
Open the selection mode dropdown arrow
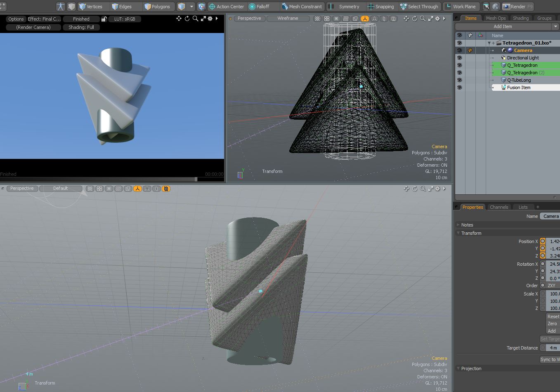pyautogui.click(x=191, y=7)
